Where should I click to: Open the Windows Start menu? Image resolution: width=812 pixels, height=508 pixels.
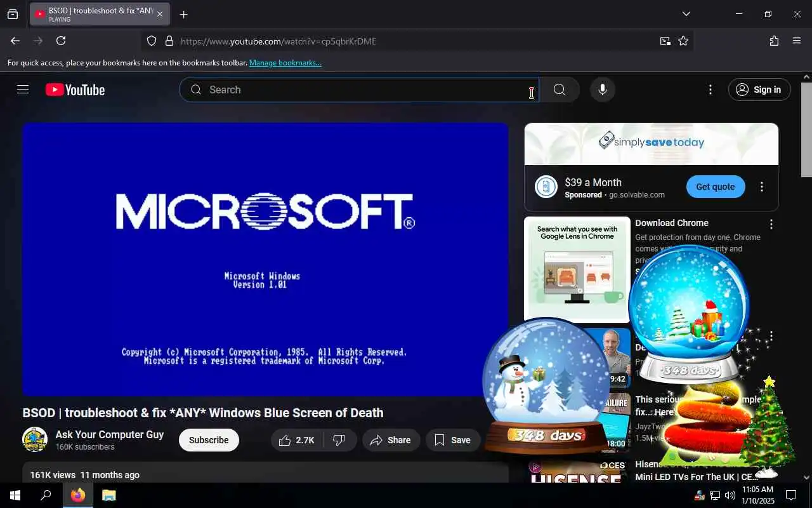tap(15, 495)
